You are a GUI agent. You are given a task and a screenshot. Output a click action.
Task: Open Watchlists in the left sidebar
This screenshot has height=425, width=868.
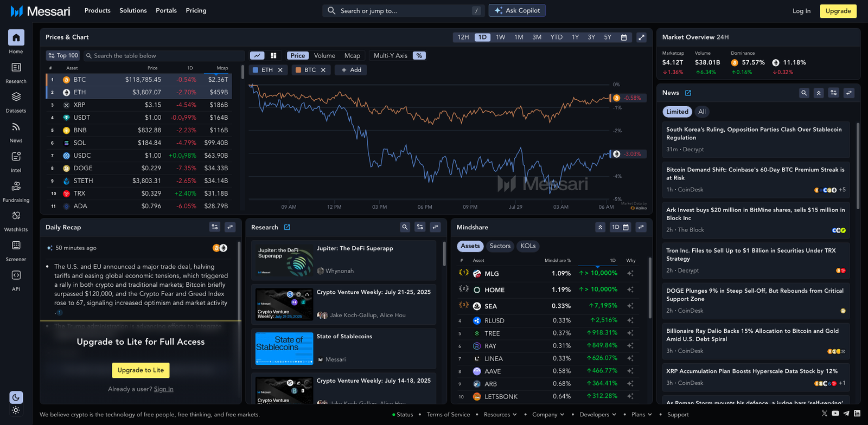click(16, 216)
